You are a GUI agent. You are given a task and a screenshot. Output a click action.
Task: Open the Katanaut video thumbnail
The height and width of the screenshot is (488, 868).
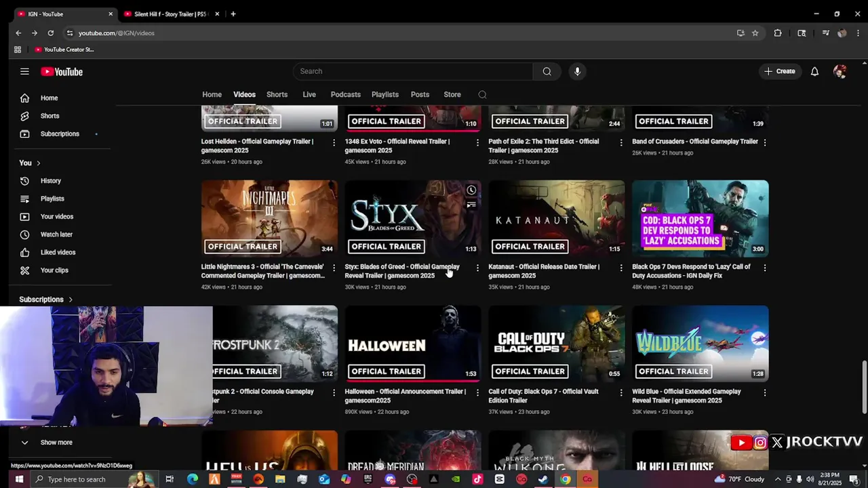coord(557,218)
